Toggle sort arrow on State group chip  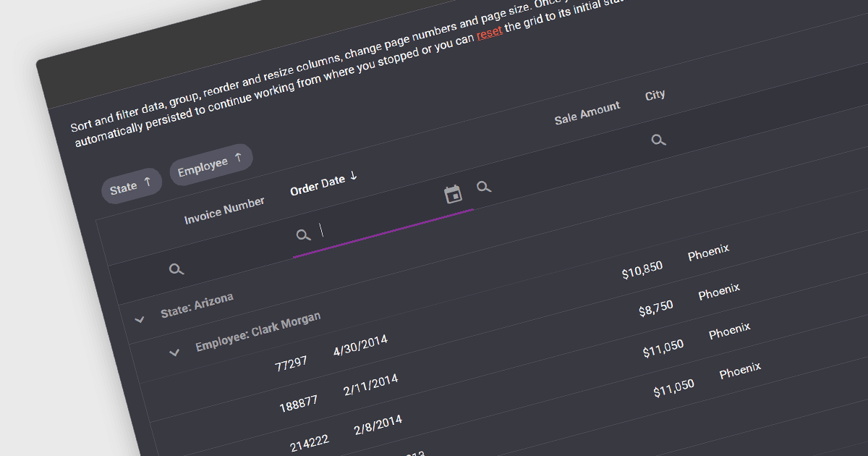(x=148, y=182)
